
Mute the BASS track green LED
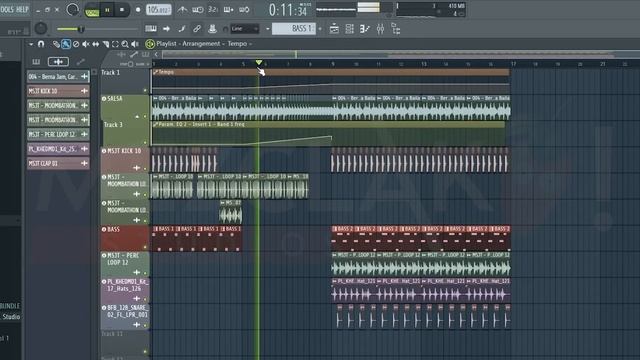click(145, 247)
